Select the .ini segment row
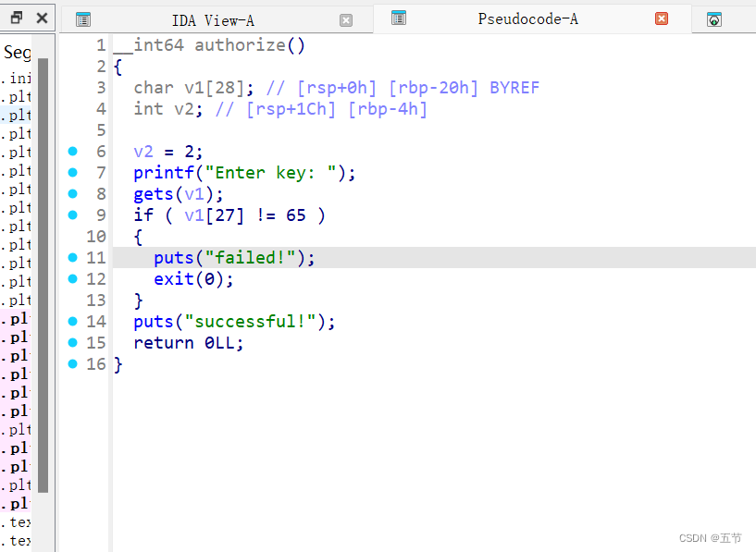 [x=18, y=78]
